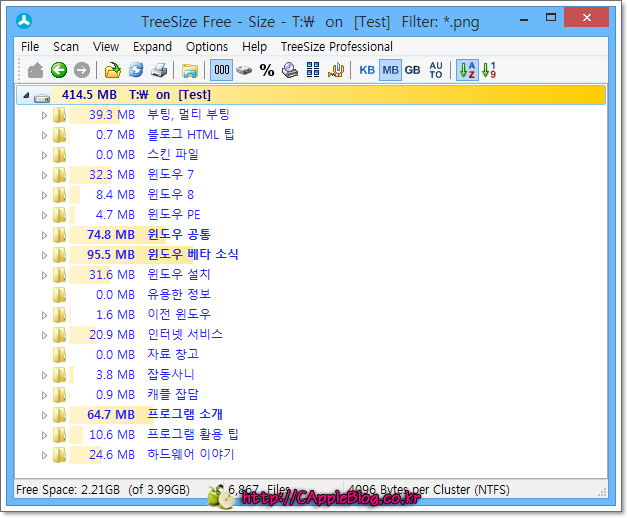Go forward with the grey arrow

click(x=82, y=71)
